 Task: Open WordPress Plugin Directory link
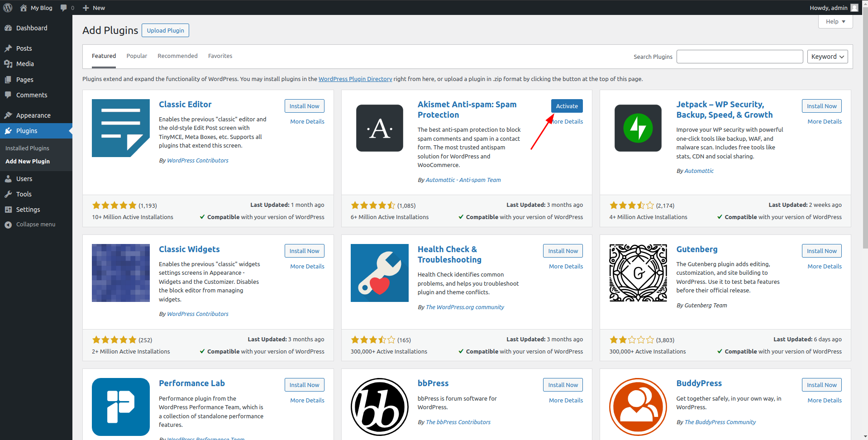[355, 79]
